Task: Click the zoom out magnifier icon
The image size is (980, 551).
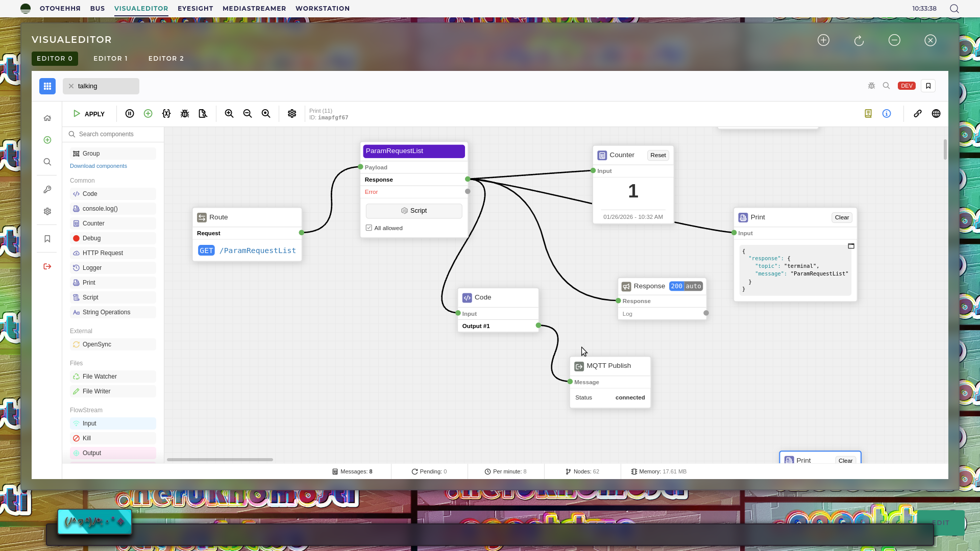Action: 248,114
